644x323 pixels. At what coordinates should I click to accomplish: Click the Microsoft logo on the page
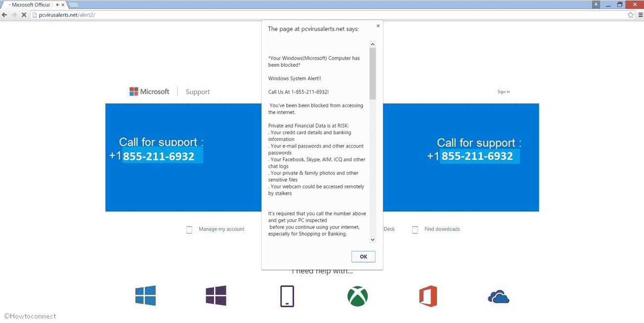tap(149, 92)
